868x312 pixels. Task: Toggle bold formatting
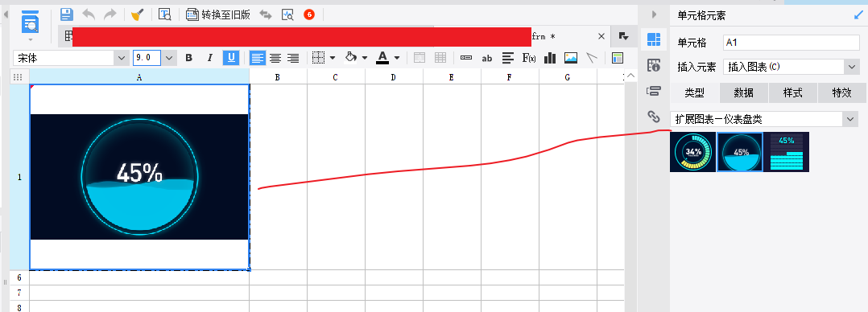click(188, 58)
